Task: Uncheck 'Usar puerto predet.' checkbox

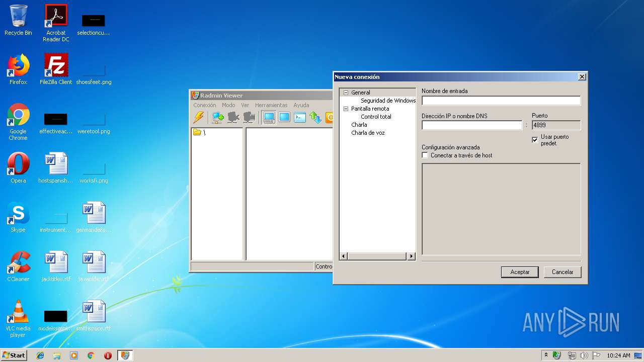Action: tap(535, 140)
